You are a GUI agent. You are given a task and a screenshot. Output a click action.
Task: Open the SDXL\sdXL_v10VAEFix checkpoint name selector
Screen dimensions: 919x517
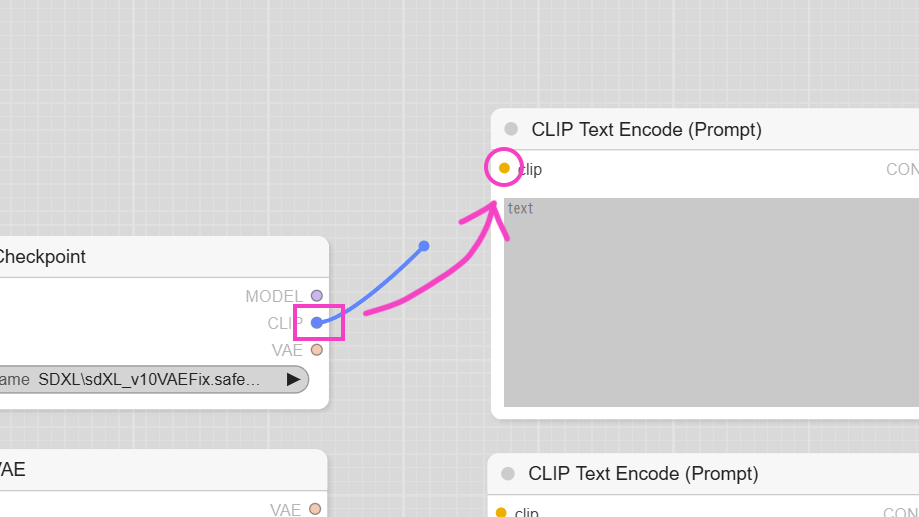pos(154,379)
